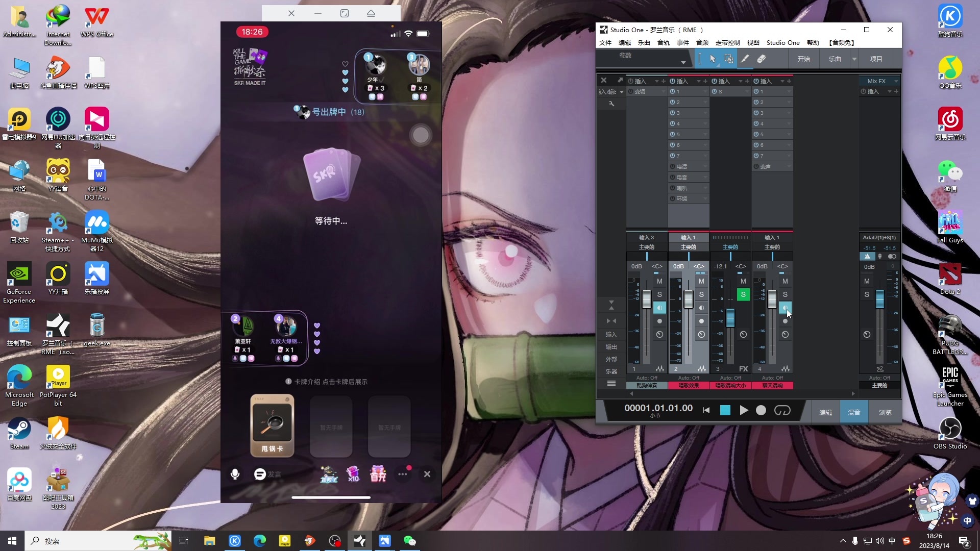Viewport: 980px width, 551px height.
Task: Return to start with the rewind button
Action: tap(706, 411)
